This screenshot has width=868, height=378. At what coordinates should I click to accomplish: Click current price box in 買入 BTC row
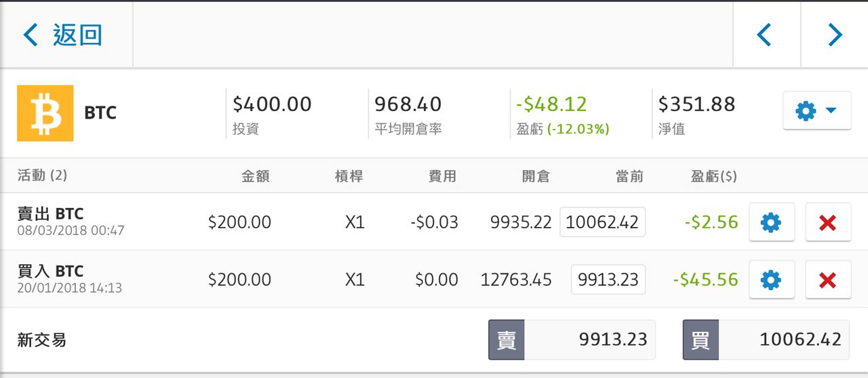pos(608,279)
